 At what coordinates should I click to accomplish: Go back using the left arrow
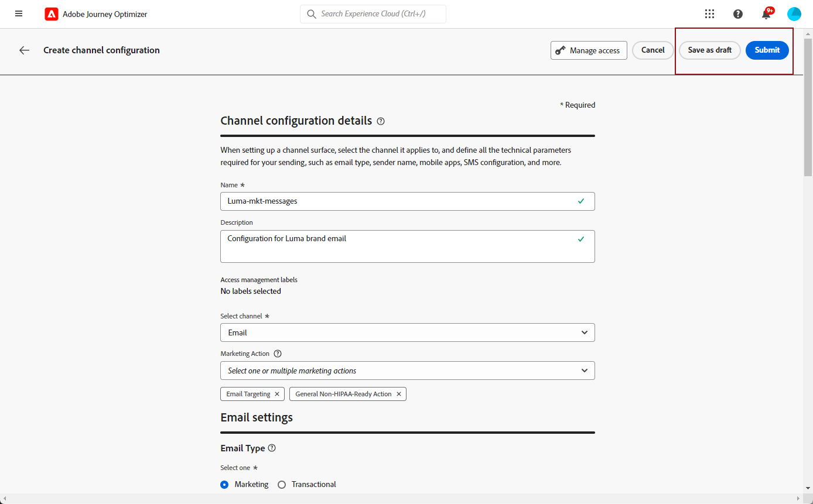click(x=24, y=50)
